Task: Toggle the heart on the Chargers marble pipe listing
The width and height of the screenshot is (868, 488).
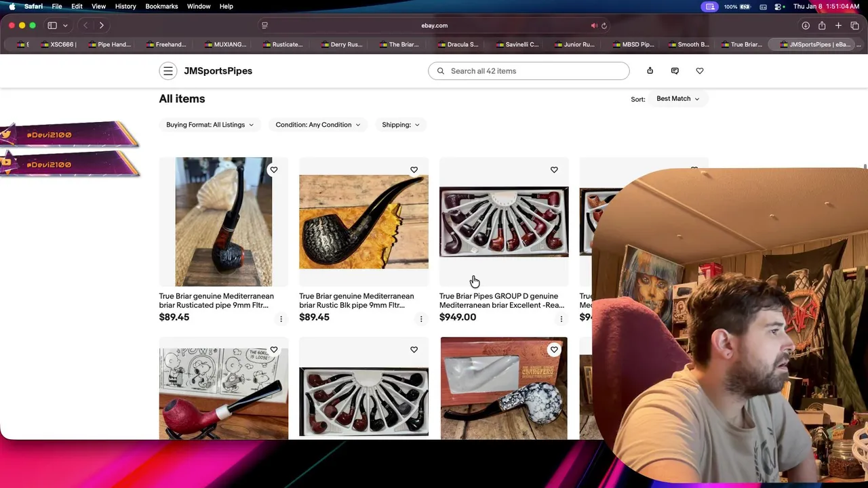Action: click(x=554, y=350)
